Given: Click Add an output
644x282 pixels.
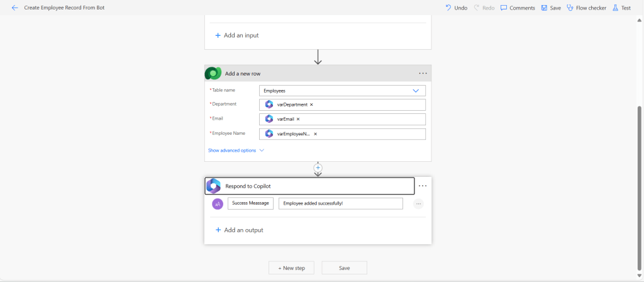Looking at the screenshot, I should click(x=238, y=230).
